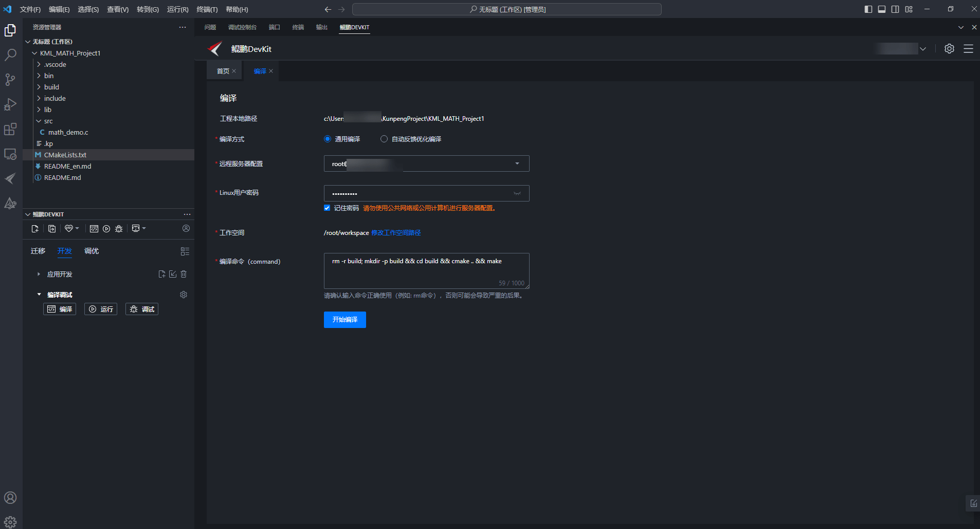
Task: Open the Explorer view in activity bar
Action: point(10,31)
